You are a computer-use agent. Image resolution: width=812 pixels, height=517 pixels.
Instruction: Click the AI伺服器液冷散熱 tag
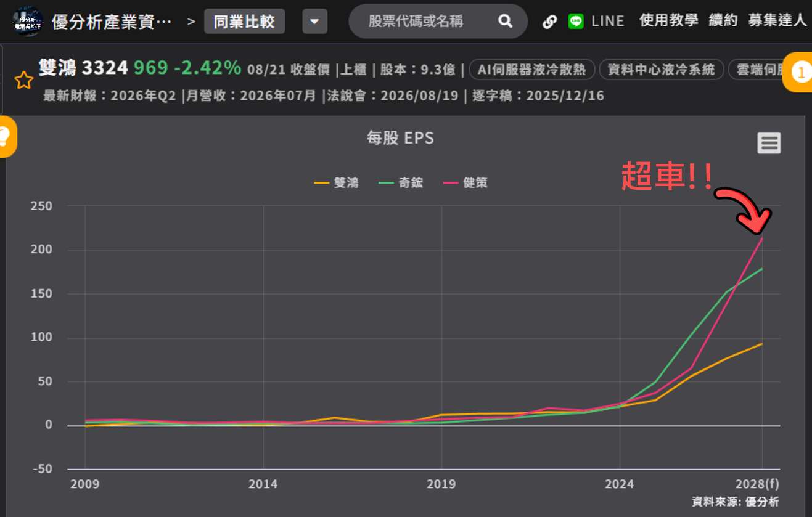pos(532,70)
